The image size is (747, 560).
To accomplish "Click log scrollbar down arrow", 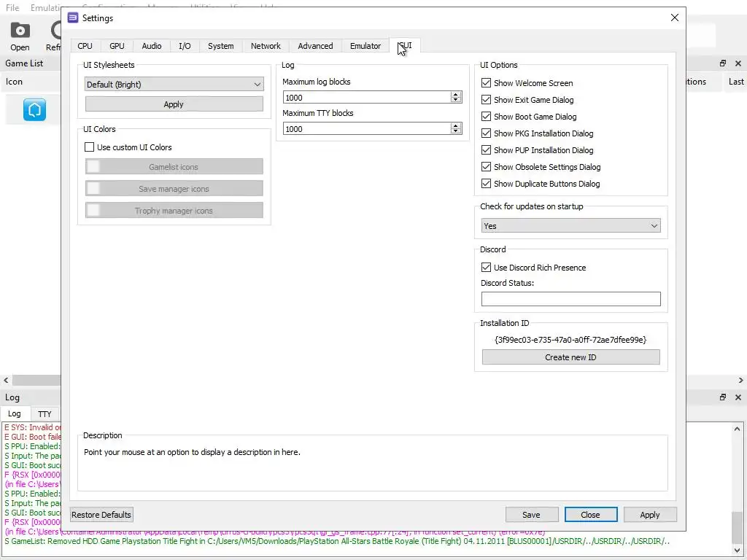I will pos(737,551).
